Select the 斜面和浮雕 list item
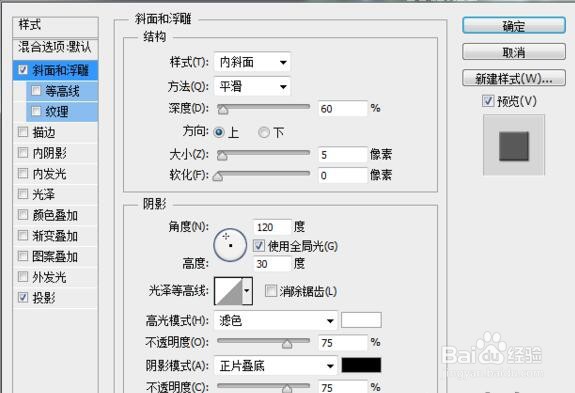The width and height of the screenshot is (575, 393). pyautogui.click(x=55, y=70)
